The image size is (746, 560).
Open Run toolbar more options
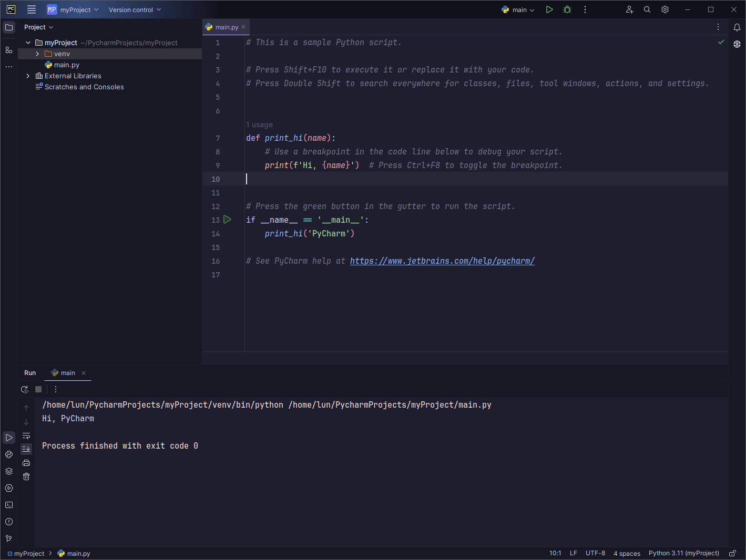point(56,389)
